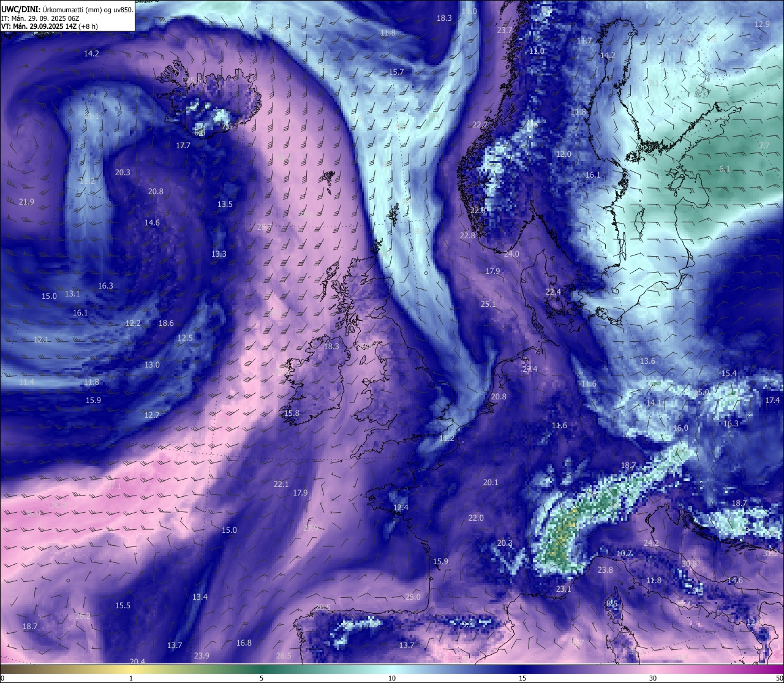Screen dimensions: 784x683
Task: Click the 12.1 value near the left edge
Action: pos(41,340)
